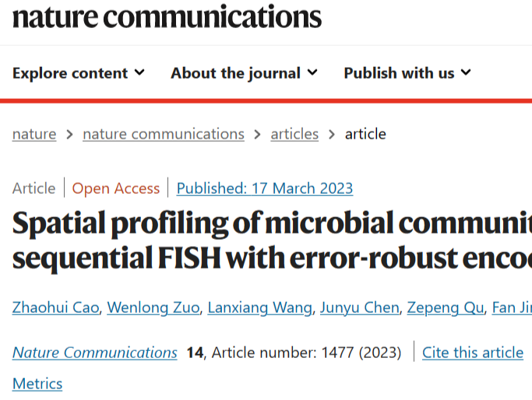
Task: Open the Metrics link
Action: [37, 384]
